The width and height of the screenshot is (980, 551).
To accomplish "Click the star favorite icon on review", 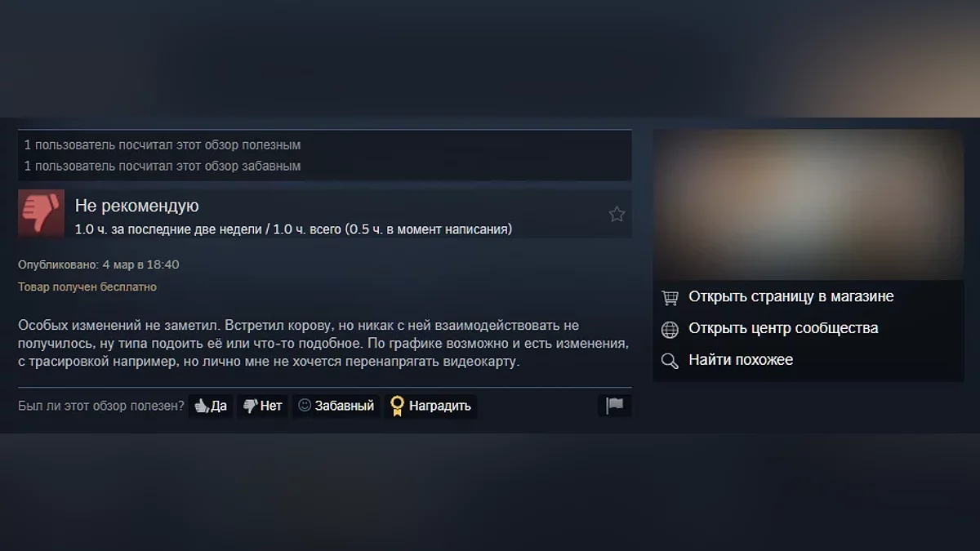I will click(617, 214).
